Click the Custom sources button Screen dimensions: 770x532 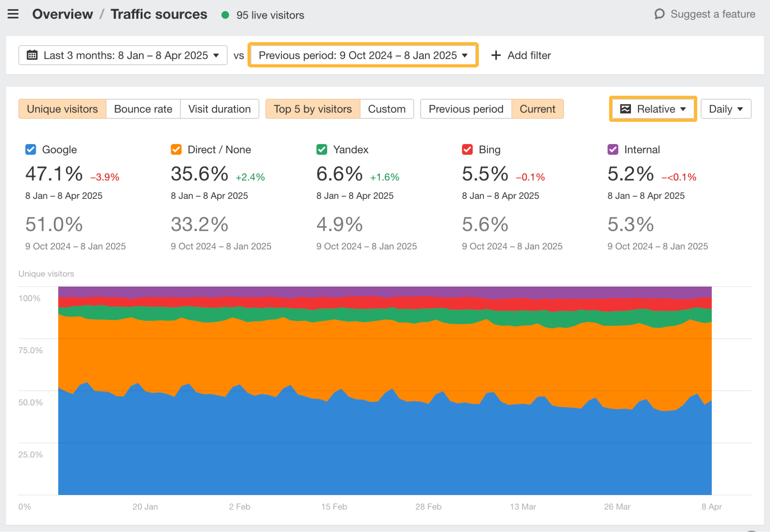click(386, 109)
